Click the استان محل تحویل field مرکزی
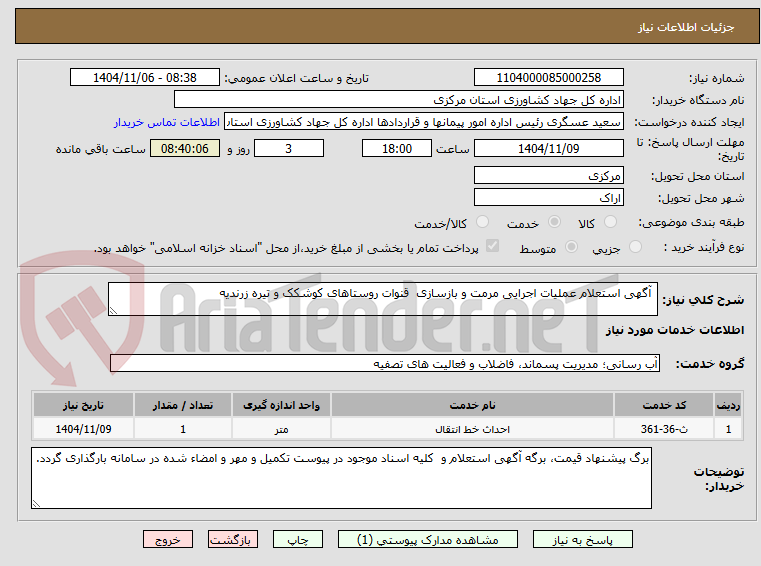 (548, 175)
